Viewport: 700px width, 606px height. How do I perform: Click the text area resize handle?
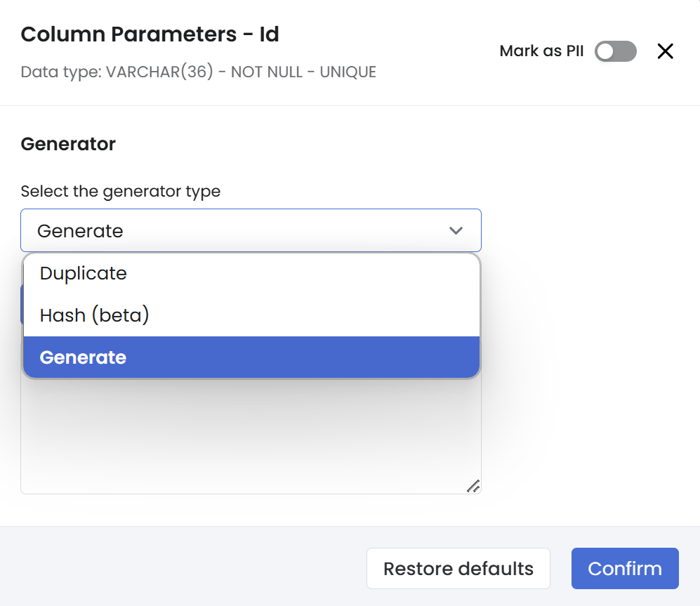(x=474, y=486)
